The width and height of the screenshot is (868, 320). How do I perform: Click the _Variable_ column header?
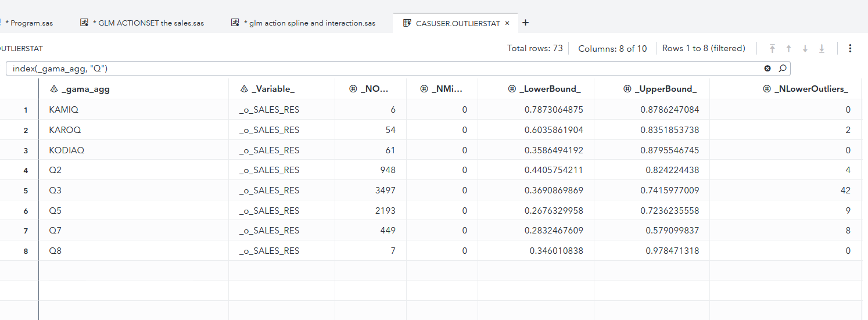(x=275, y=89)
